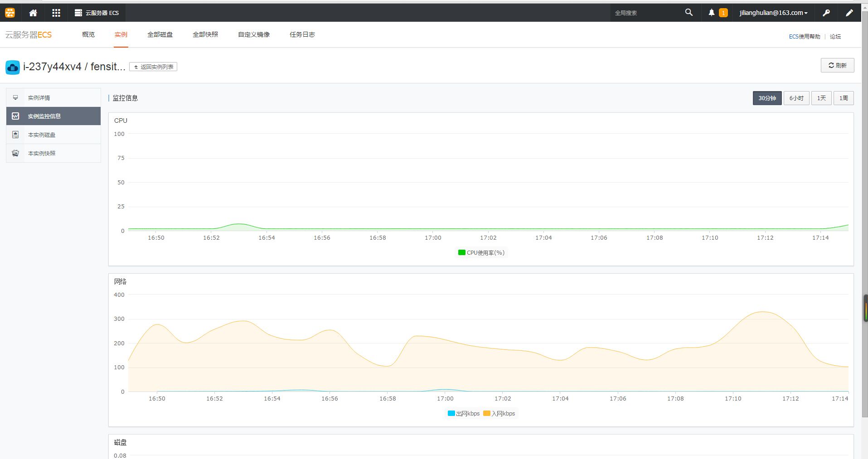This screenshot has width=868, height=459.
Task: Click the 实例监控信息 chart icon
Action: 15,116
